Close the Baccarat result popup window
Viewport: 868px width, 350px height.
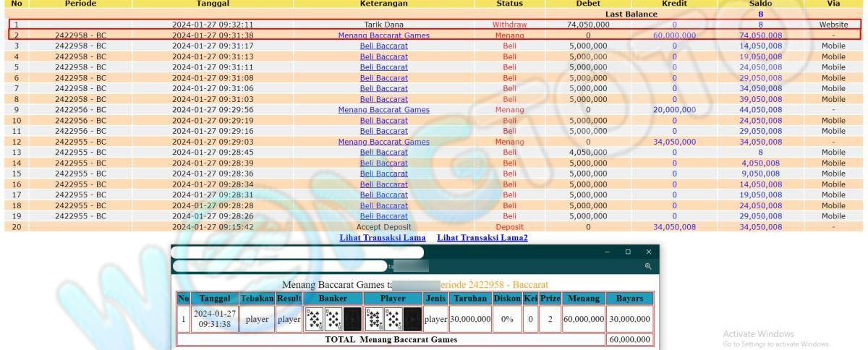(x=648, y=252)
